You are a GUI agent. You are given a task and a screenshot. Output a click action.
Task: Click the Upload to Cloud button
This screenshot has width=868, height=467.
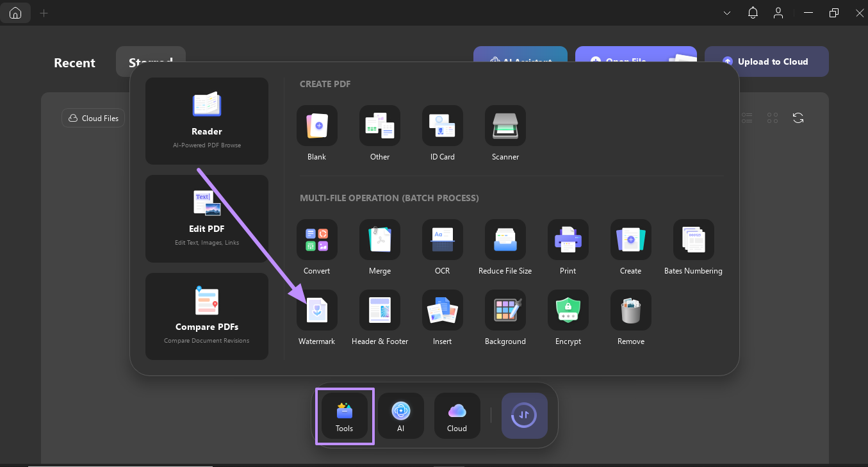(766, 61)
